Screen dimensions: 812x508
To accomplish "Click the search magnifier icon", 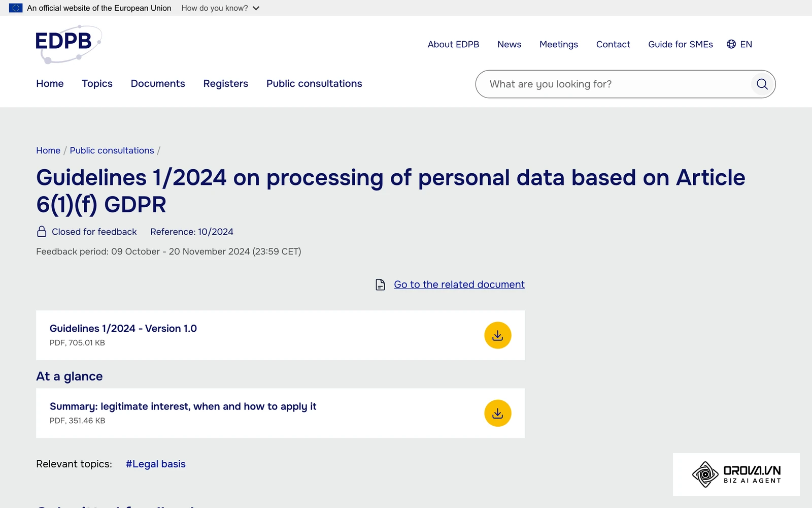I will click(x=762, y=84).
